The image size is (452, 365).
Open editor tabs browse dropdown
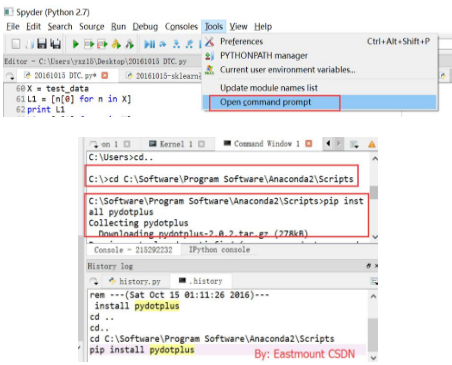tap(10, 76)
